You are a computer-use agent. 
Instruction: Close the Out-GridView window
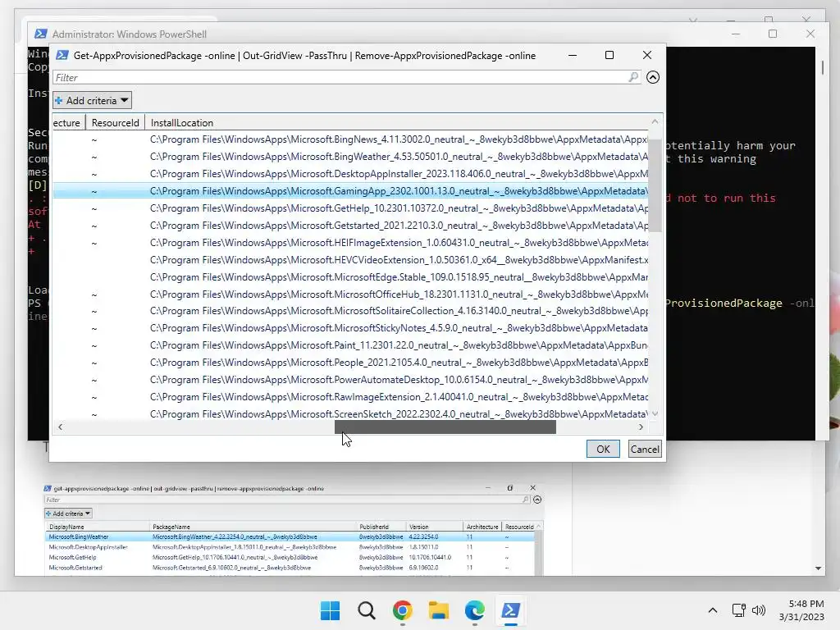(x=647, y=55)
